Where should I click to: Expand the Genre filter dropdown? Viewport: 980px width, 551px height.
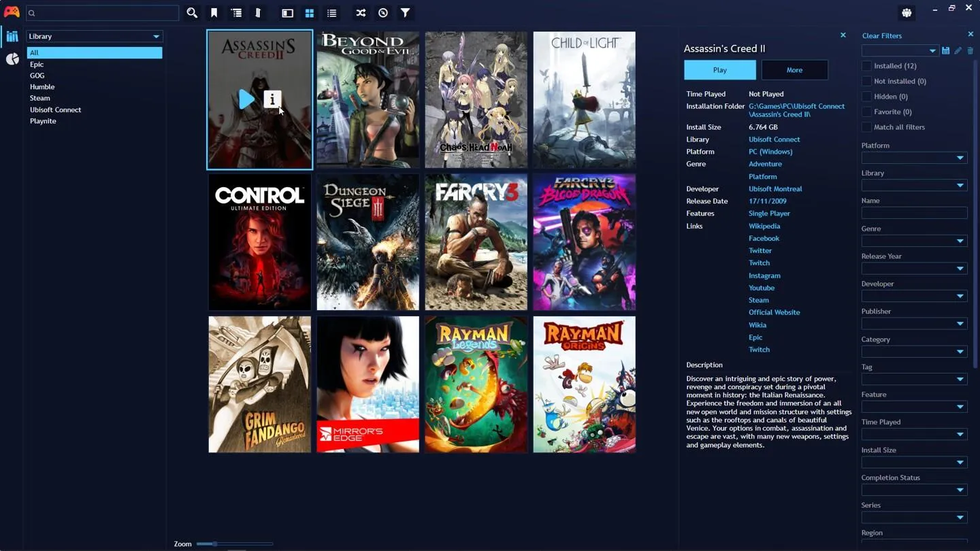point(914,241)
